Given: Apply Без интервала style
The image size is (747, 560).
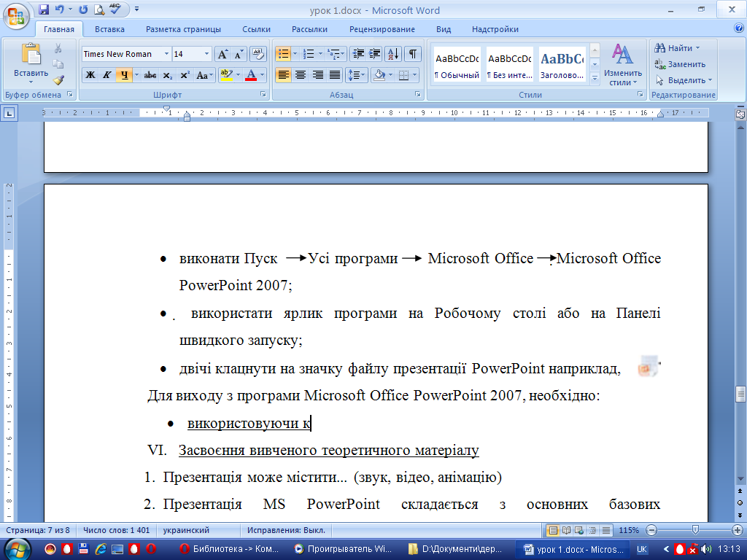Looking at the screenshot, I should click(509, 64).
